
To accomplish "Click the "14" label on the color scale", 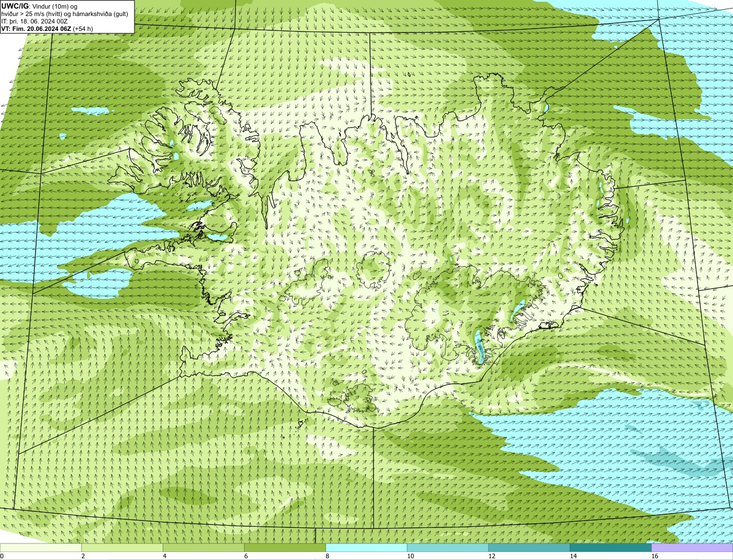I will pos(573,556).
